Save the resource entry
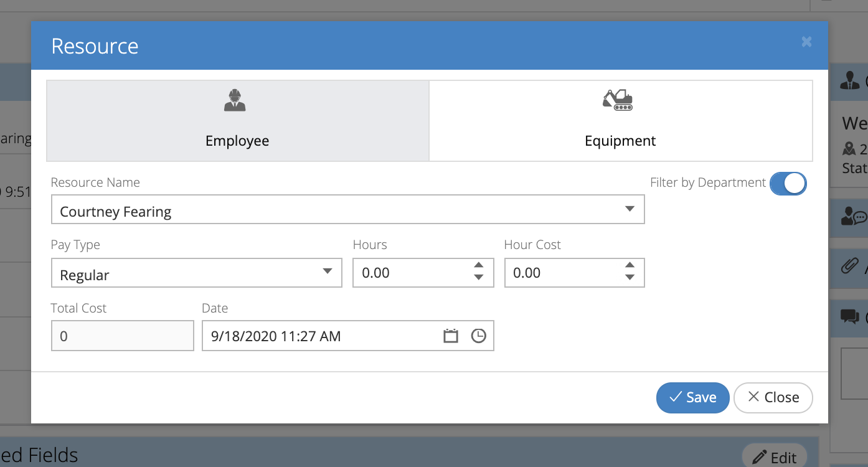 pos(692,397)
